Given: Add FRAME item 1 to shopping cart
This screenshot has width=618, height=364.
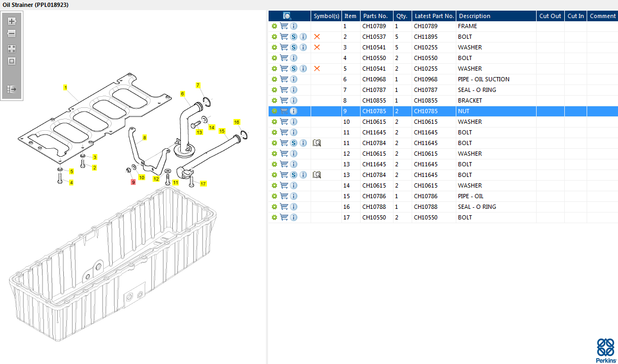Looking at the screenshot, I should click(284, 26).
